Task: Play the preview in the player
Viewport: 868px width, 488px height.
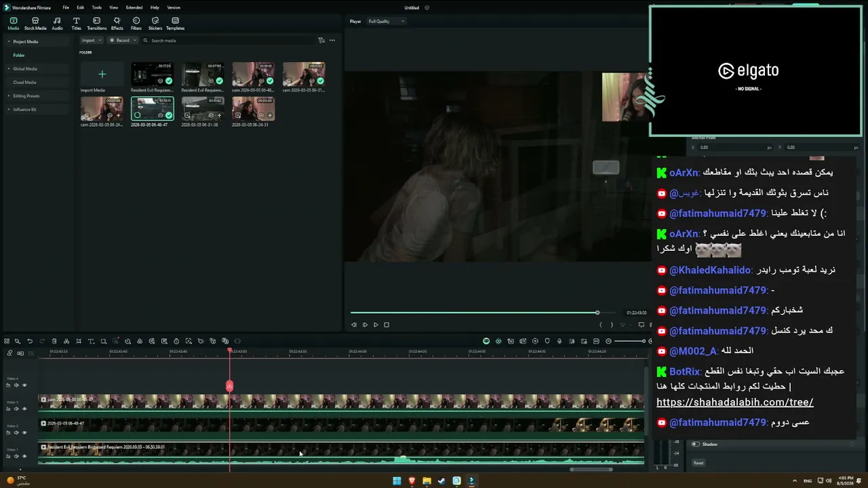Action: click(x=376, y=325)
